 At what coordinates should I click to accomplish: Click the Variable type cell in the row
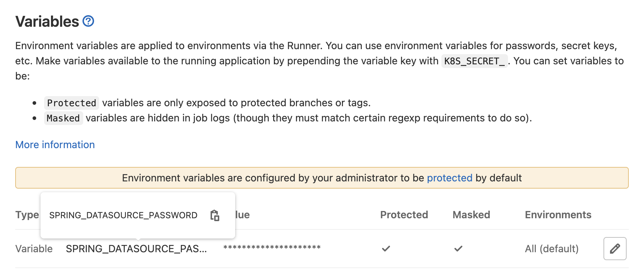[x=34, y=249]
